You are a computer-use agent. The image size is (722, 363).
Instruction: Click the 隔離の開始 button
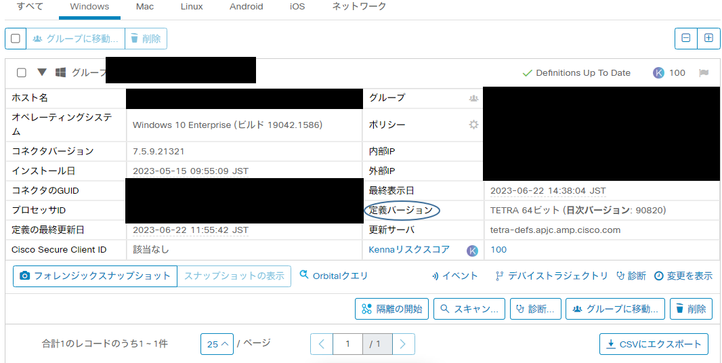pyautogui.click(x=392, y=309)
